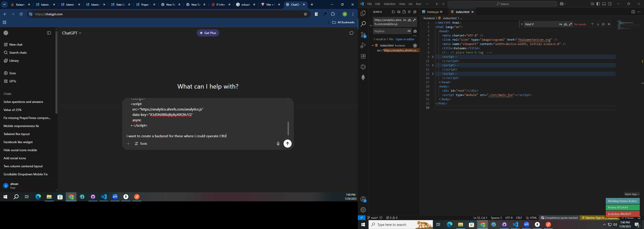Screen dimensions: 644x229
Task: Reload the chatgpt.com page
Action: (x=21, y=14)
